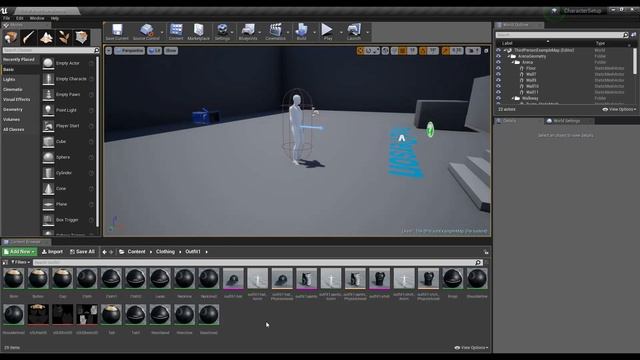The width and height of the screenshot is (640, 360).
Task: Click the Perspective viewport button
Action: coord(129,51)
